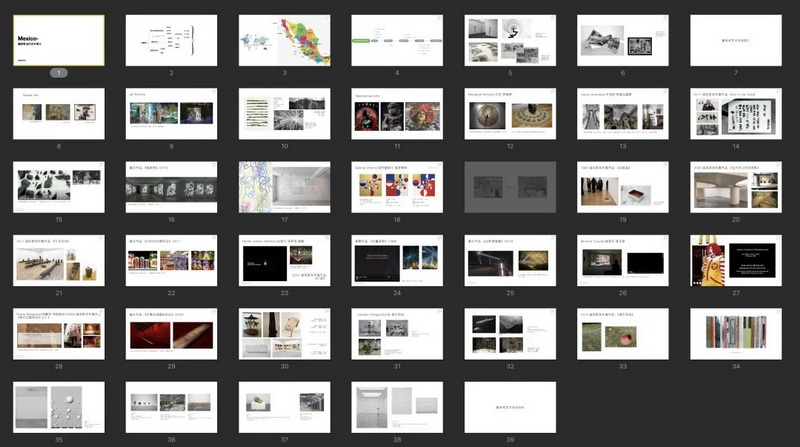Screen dimensions: 800x447
Task: Open slide 33 with green grass photo
Action: (x=623, y=333)
